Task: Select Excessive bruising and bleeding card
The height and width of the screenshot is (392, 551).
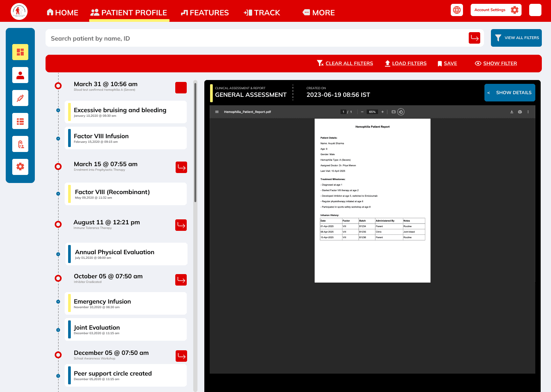Action: point(126,112)
